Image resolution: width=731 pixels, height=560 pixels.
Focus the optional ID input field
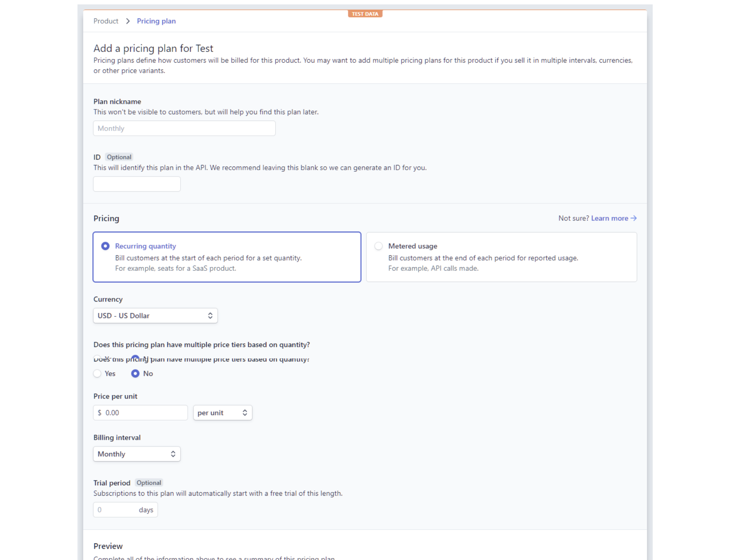click(137, 184)
